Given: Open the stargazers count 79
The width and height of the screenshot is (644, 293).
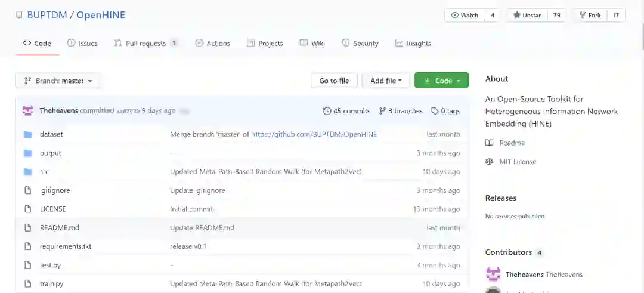Looking at the screenshot, I should click(x=557, y=15).
